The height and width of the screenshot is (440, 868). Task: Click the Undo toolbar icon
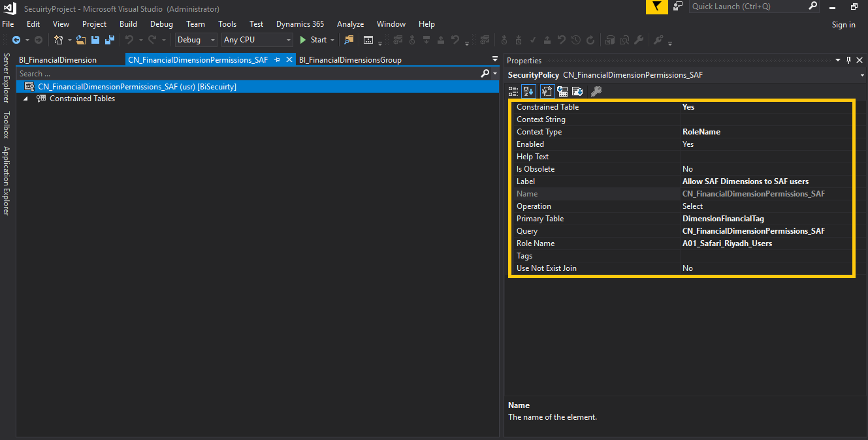click(x=129, y=40)
